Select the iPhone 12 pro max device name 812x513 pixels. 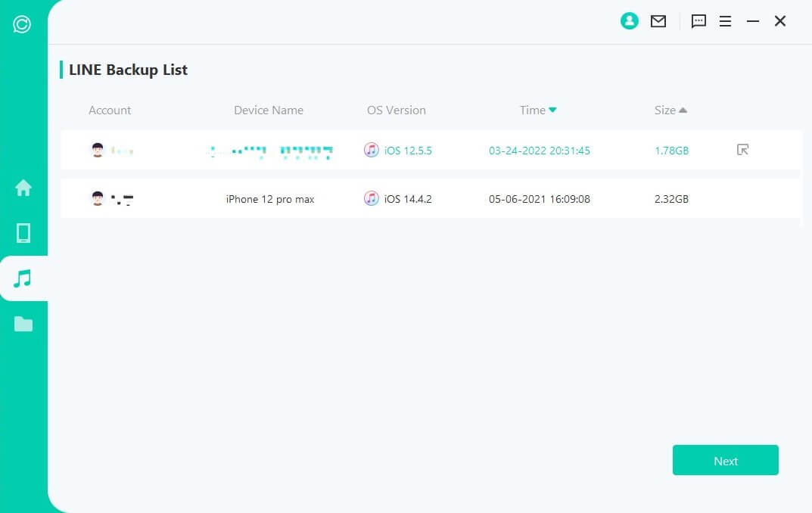270,199
